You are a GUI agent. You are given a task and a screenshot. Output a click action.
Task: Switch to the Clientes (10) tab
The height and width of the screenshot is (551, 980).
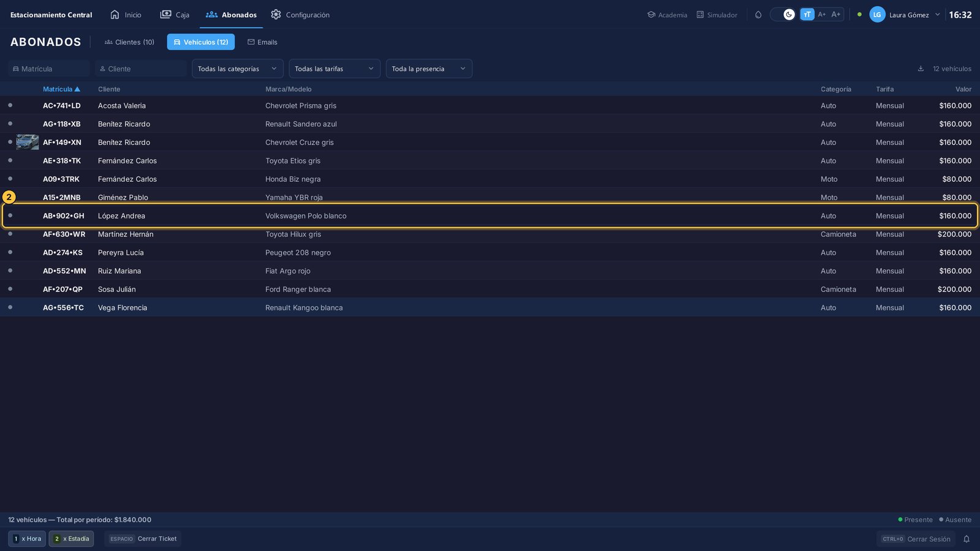click(x=129, y=42)
